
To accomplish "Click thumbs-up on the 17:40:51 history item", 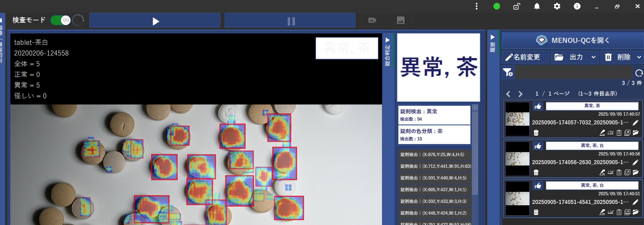I will [x=538, y=186].
